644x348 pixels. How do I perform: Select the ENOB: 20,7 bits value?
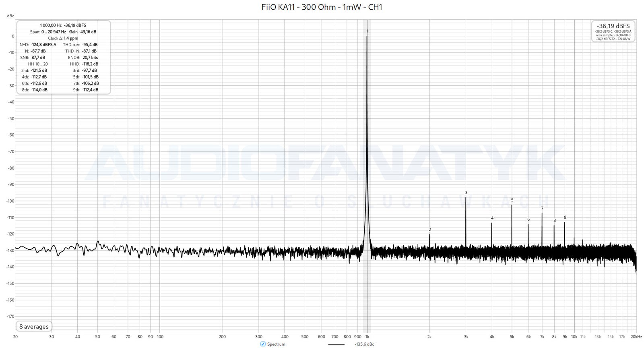click(x=83, y=58)
